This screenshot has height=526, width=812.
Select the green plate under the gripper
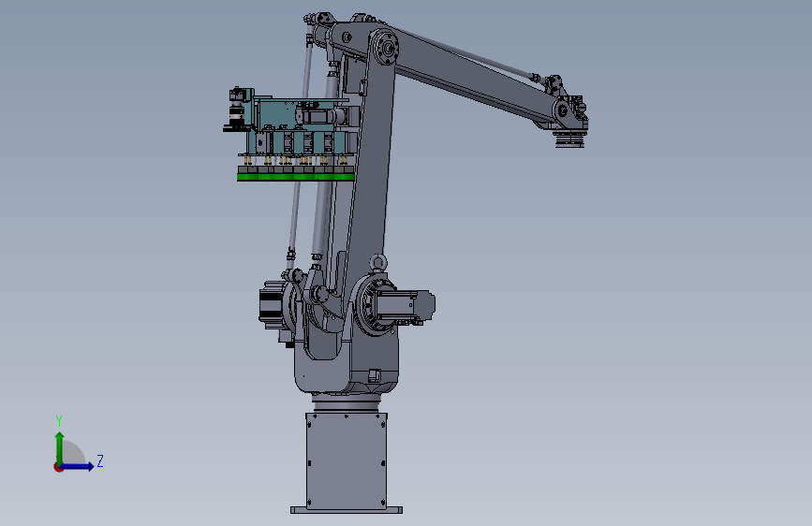click(x=296, y=177)
